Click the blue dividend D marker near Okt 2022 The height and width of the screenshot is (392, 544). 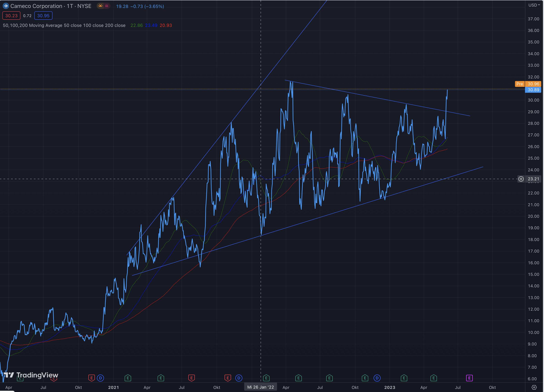pos(377,378)
